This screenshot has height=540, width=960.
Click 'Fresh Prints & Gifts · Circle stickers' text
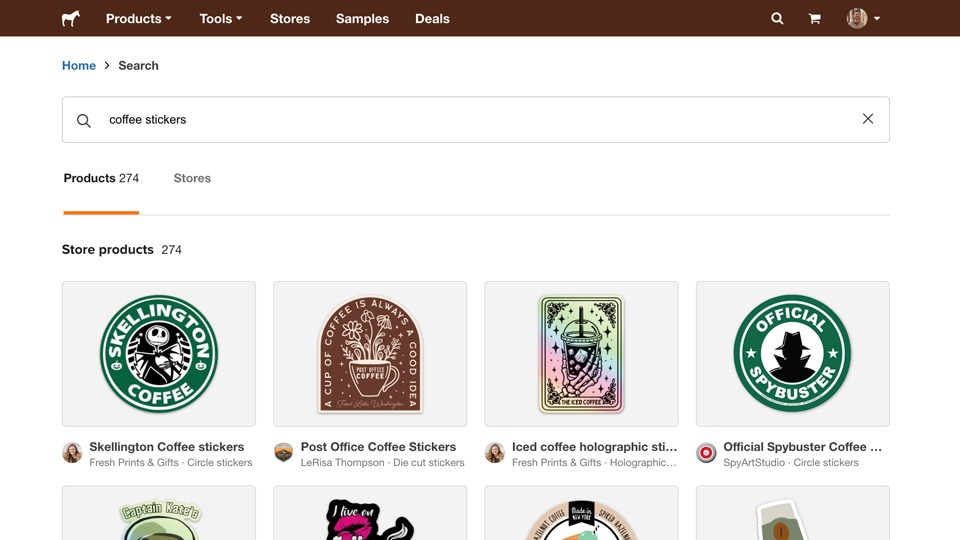tap(171, 463)
